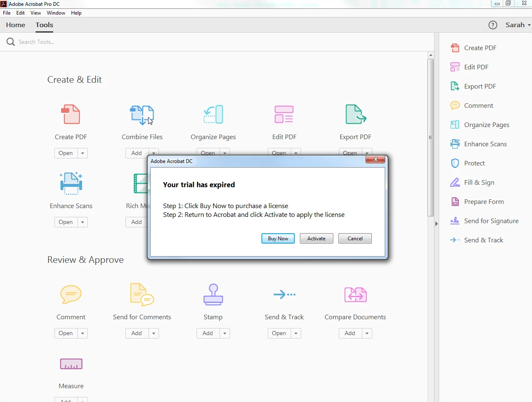Switch to the Tools tab
Screen dimensions: 532x402
[44, 25]
